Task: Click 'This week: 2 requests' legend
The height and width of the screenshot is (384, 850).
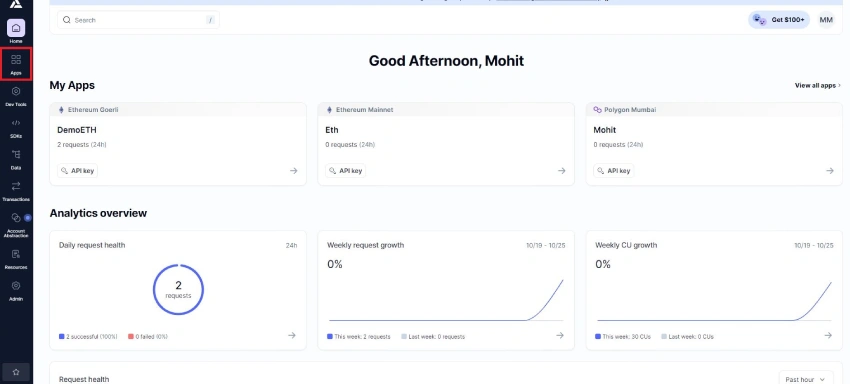Action: [x=359, y=337]
